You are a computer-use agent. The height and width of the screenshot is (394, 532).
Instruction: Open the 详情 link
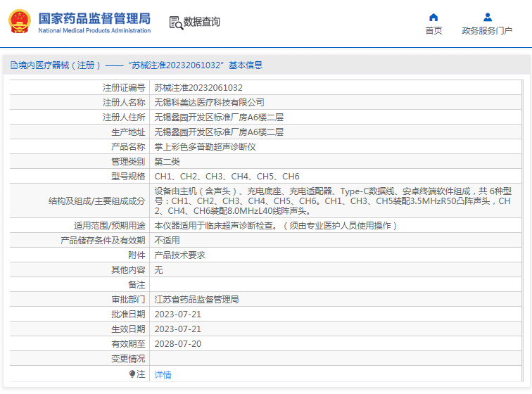point(163,375)
